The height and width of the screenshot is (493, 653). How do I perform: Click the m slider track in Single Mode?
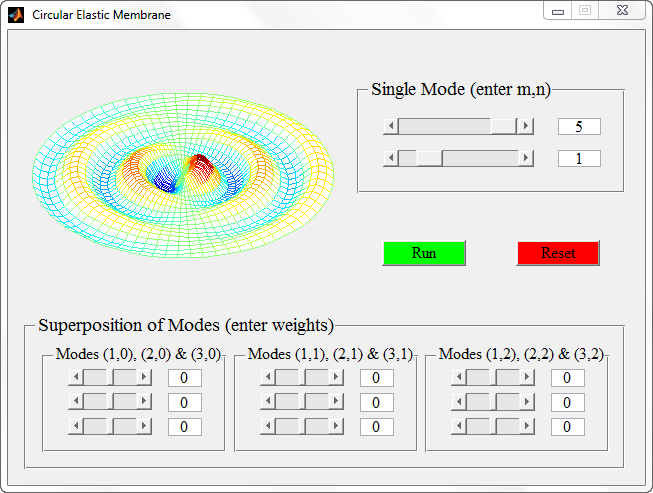pyautogui.click(x=458, y=126)
